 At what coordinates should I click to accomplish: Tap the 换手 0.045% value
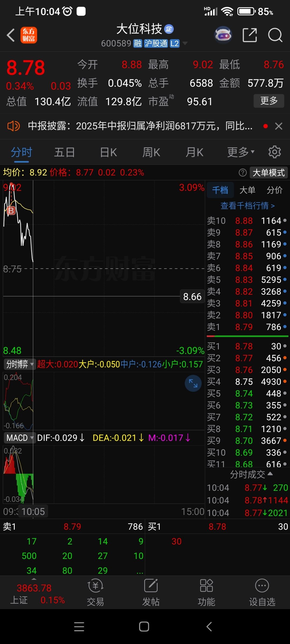[125, 83]
